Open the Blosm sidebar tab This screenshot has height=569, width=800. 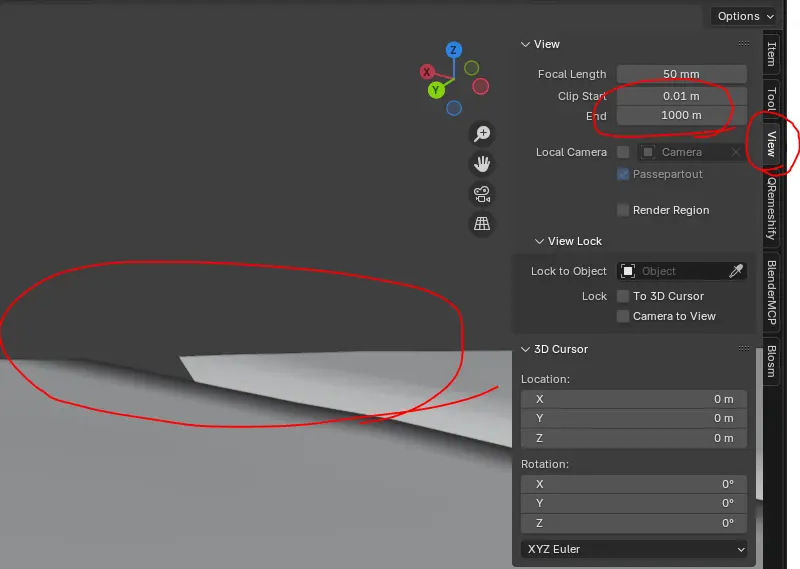coord(771,361)
